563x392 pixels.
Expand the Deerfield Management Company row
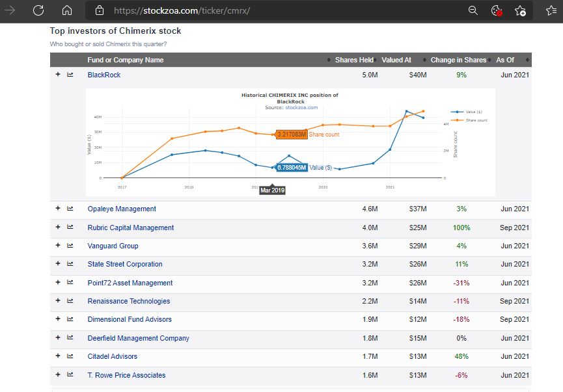pos(58,337)
